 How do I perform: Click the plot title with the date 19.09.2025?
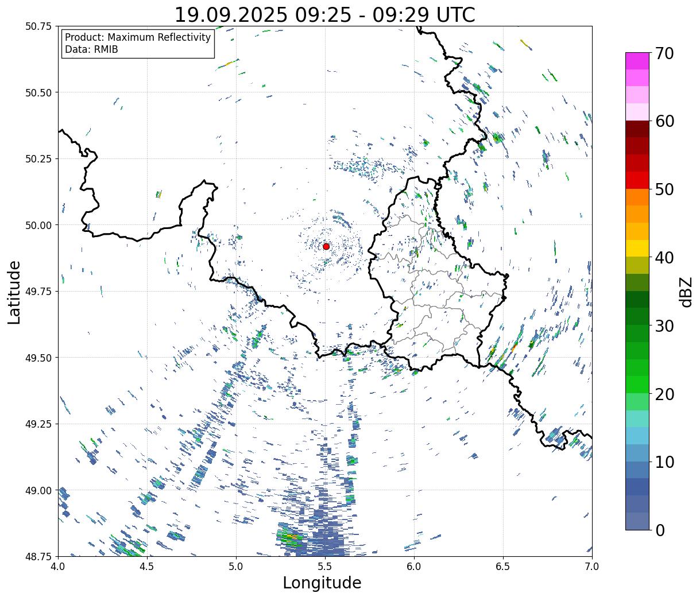click(324, 14)
